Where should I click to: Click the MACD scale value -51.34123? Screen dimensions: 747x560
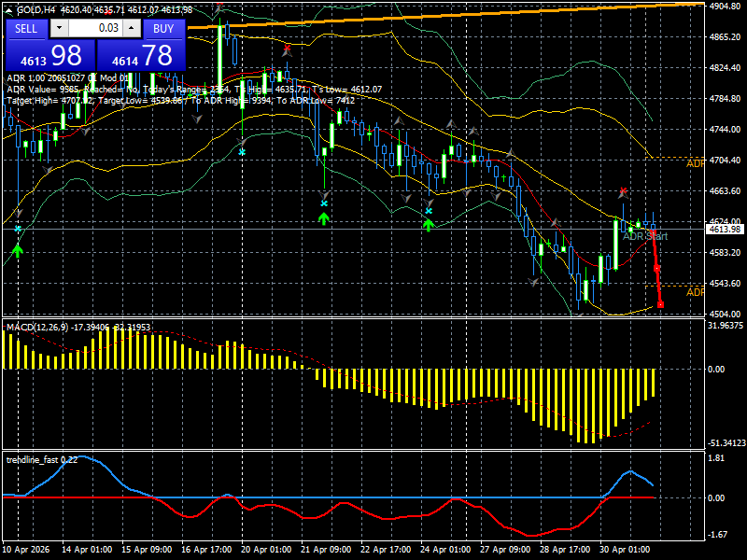click(726, 442)
